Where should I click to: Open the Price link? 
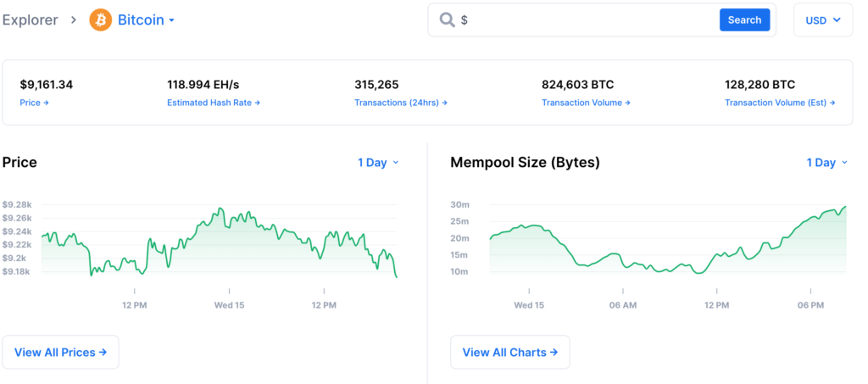tap(34, 103)
